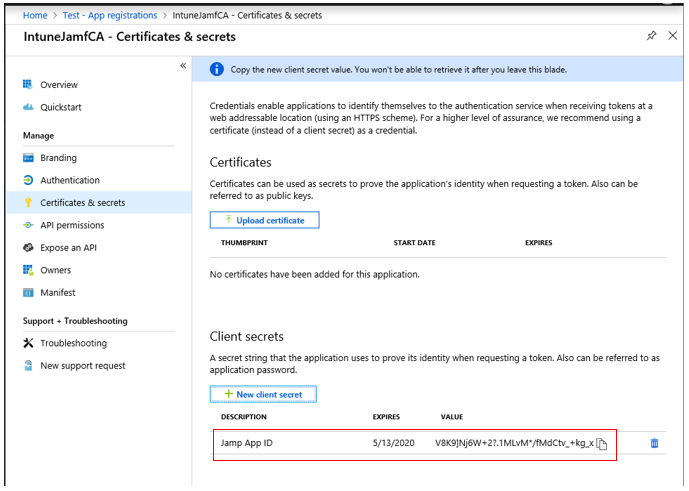
Task: Close the Certificates & secrets blade
Action: pos(672,36)
